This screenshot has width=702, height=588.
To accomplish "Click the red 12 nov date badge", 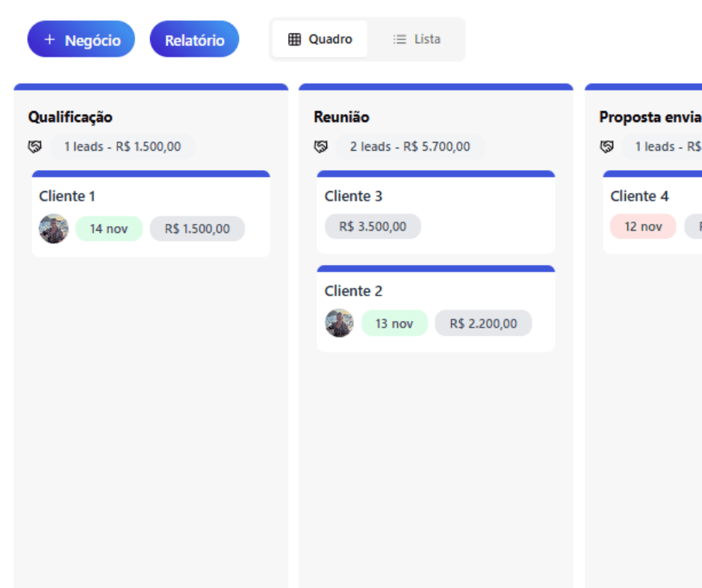I will pos(643,227).
